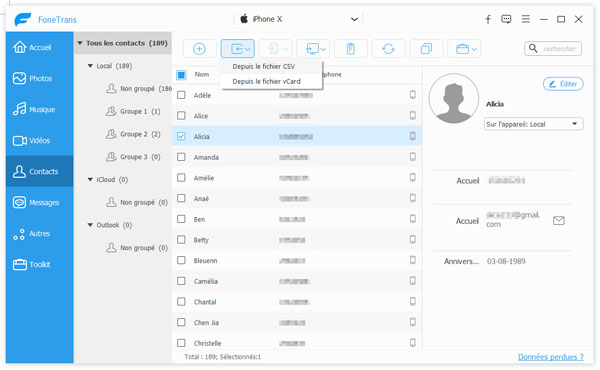The width and height of the screenshot is (600, 370).
Task: Click the delete contact trash icon
Action: (351, 49)
